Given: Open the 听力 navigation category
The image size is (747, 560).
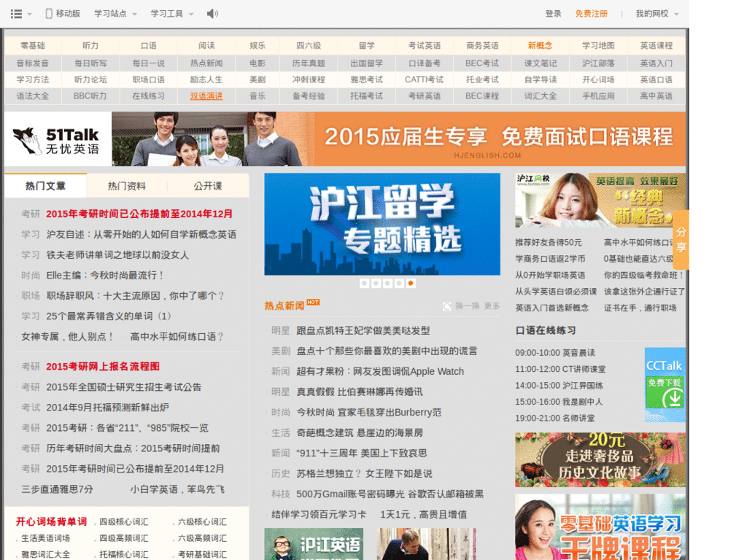Looking at the screenshot, I should tap(90, 46).
